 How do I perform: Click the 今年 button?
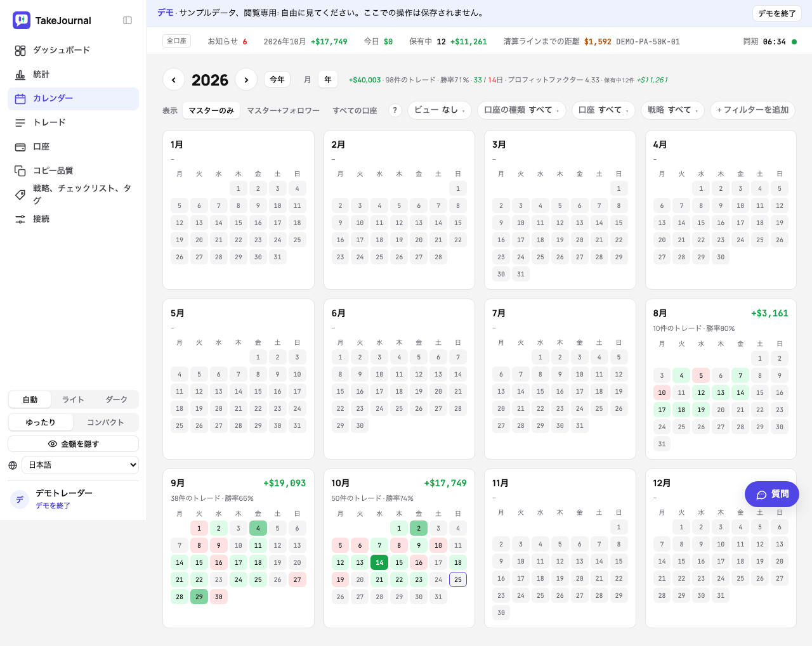click(x=277, y=80)
